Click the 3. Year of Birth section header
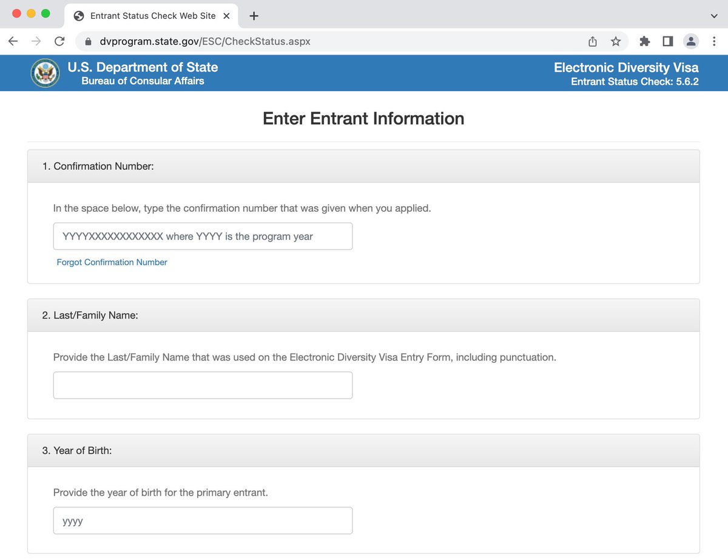728x560 pixels. (363, 451)
